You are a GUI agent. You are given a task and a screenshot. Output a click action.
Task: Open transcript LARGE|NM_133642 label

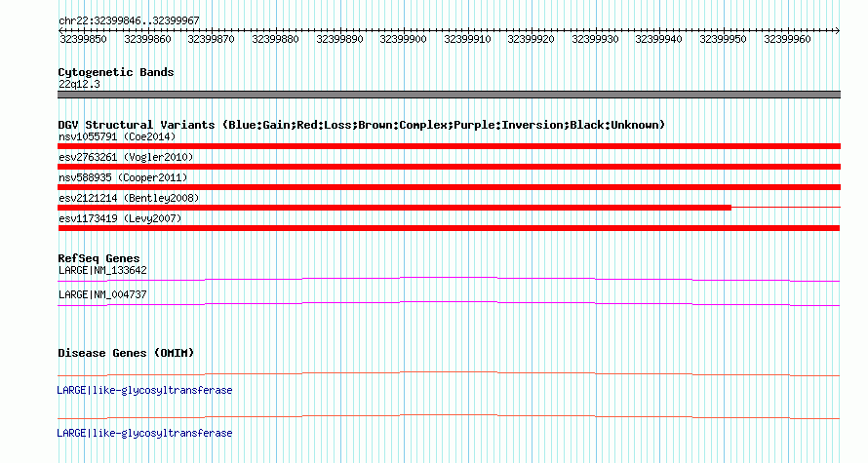point(102,271)
